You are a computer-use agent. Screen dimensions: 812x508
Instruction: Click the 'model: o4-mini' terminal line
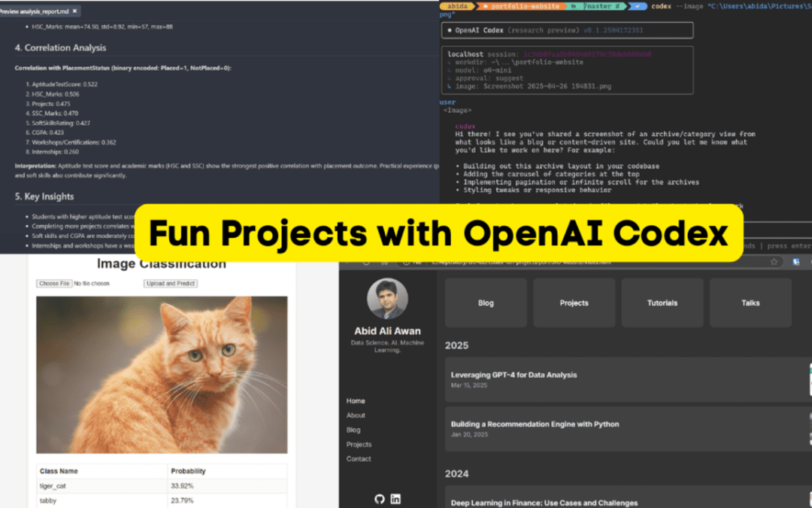tap(480, 70)
